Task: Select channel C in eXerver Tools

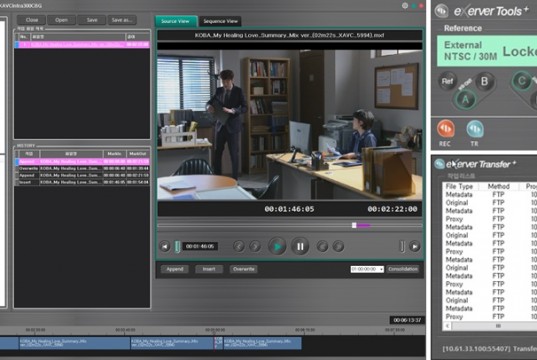Action: 522,82
